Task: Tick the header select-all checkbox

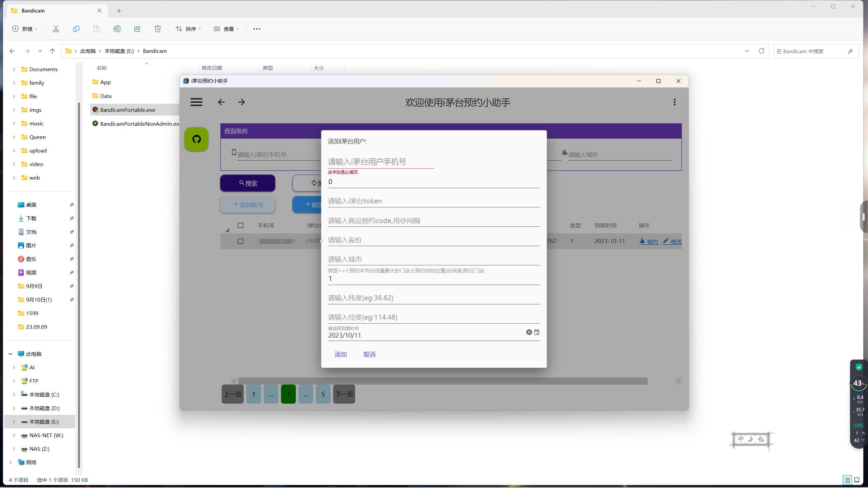Action: pos(240,225)
